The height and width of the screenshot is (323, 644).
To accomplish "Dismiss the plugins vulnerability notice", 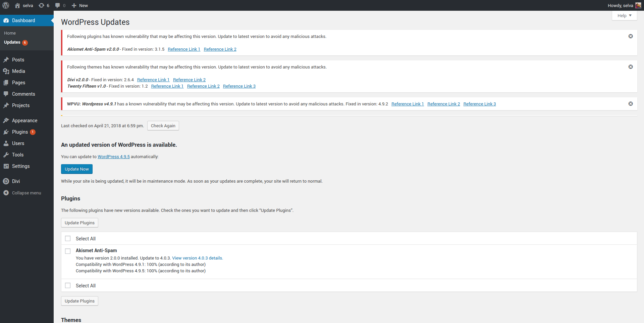I will coord(631,36).
